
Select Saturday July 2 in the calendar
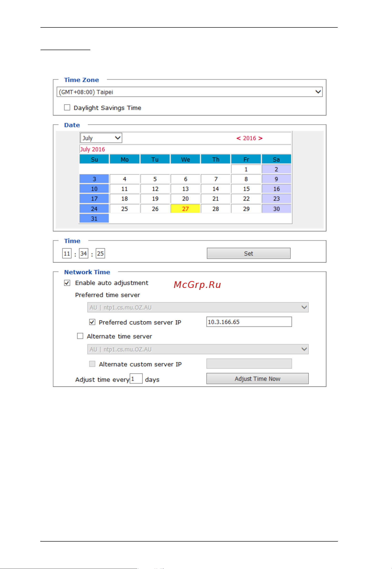pyautogui.click(x=276, y=169)
